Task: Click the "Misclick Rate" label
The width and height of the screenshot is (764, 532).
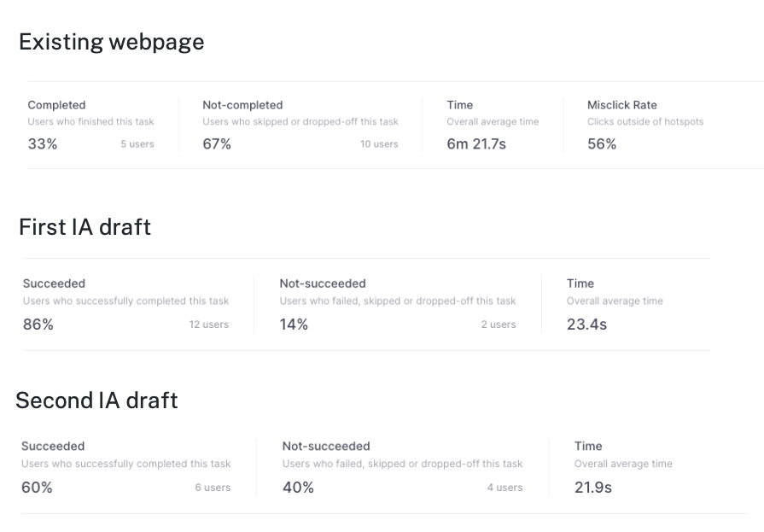Action: click(622, 105)
